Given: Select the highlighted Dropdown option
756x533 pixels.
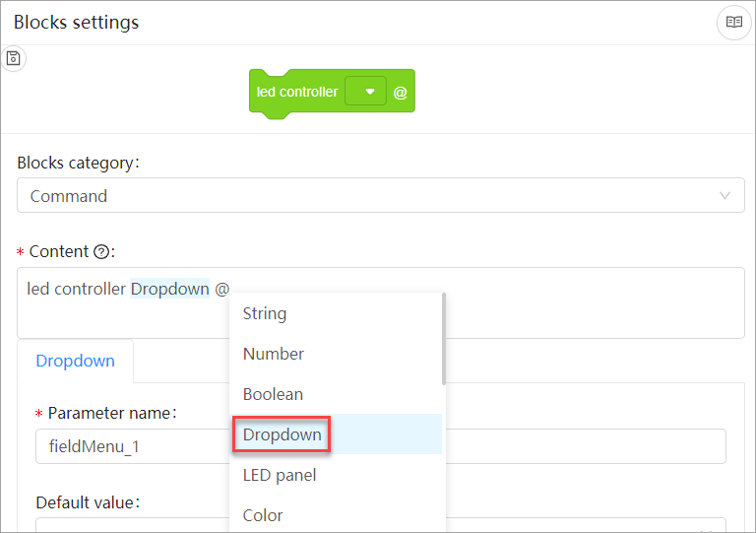Looking at the screenshot, I should point(282,434).
